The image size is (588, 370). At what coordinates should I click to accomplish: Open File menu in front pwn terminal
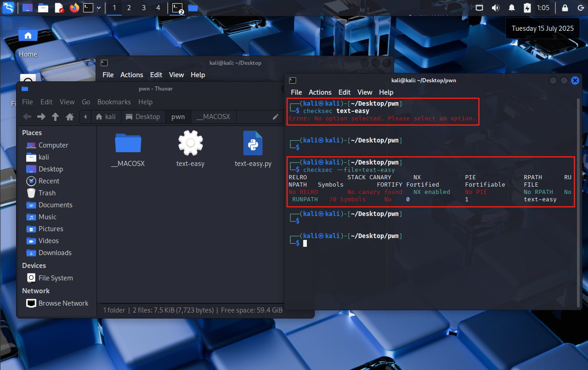[x=296, y=92]
